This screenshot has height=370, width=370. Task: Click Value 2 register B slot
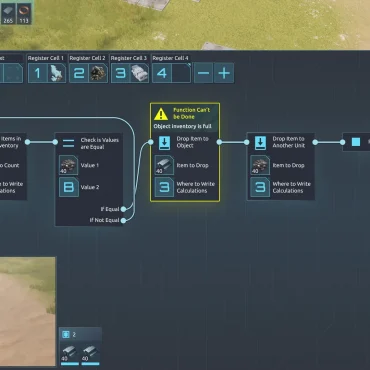pyautogui.click(x=69, y=187)
